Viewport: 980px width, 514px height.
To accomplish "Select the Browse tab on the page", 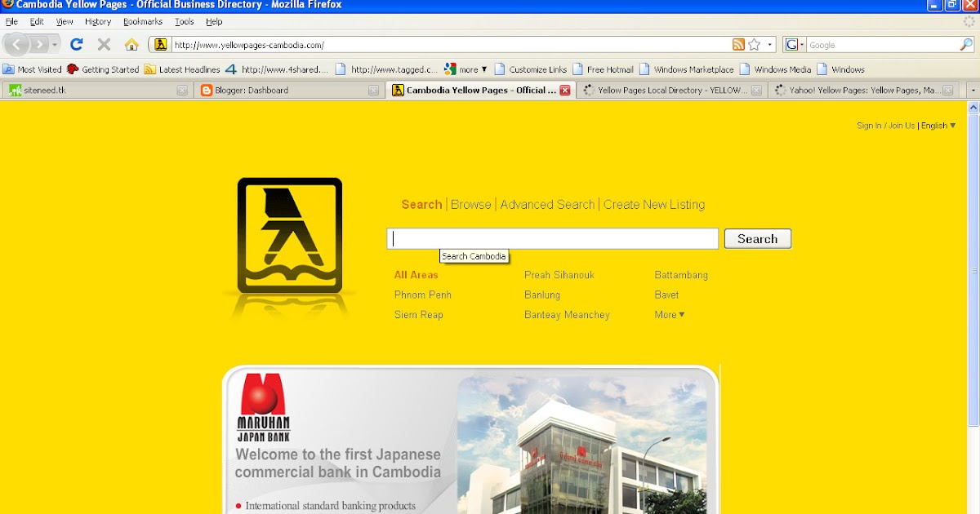I will [x=471, y=205].
